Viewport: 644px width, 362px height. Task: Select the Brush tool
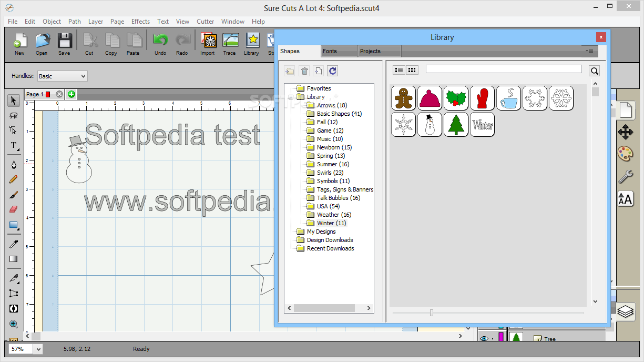click(x=14, y=194)
